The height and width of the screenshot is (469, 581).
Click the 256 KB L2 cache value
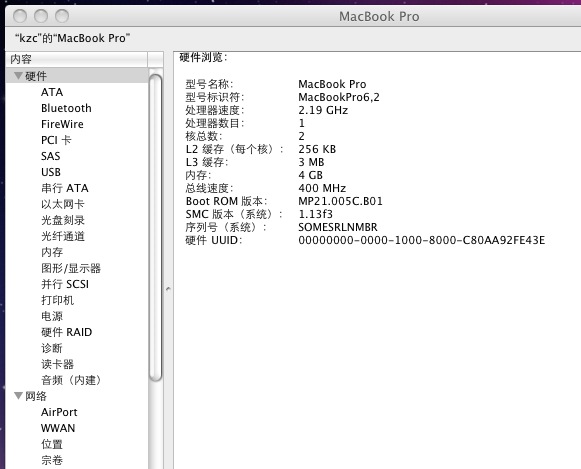(x=317, y=149)
